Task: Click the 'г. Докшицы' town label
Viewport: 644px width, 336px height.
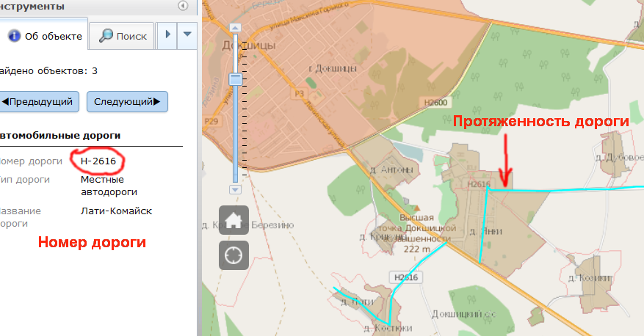Action: pyautogui.click(x=333, y=68)
